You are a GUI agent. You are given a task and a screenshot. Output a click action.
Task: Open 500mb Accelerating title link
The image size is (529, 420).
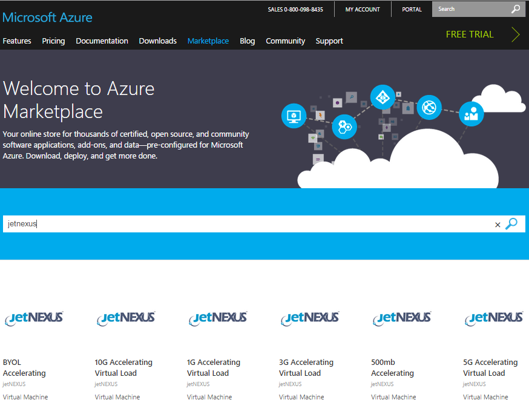click(392, 368)
